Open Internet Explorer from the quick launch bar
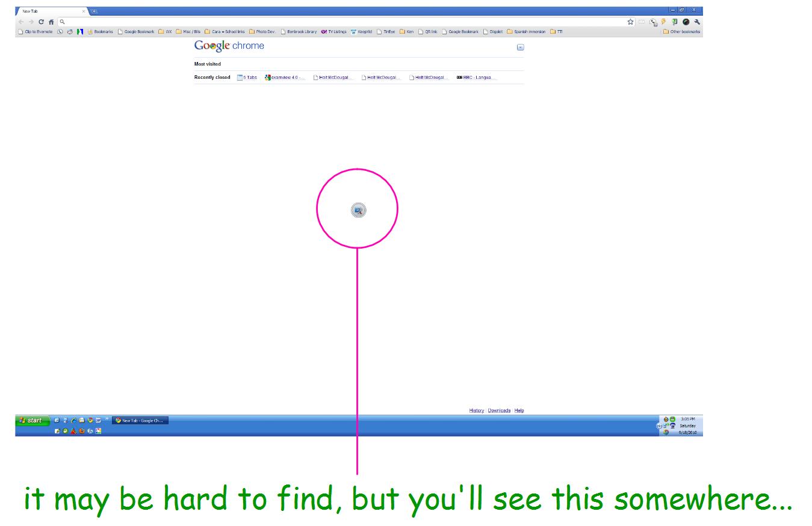Image resolution: width=812 pixels, height=526 pixels. tap(75, 421)
